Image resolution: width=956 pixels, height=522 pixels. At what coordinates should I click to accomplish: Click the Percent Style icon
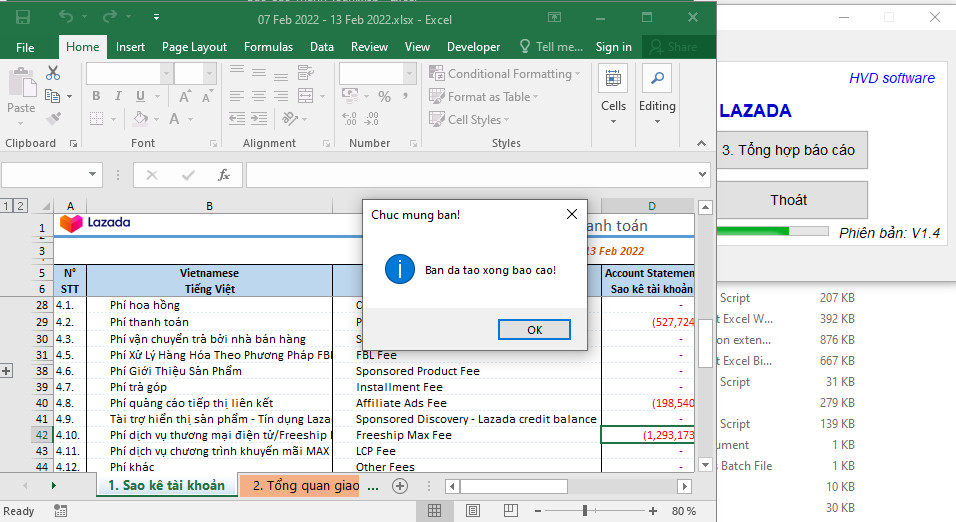point(384,96)
